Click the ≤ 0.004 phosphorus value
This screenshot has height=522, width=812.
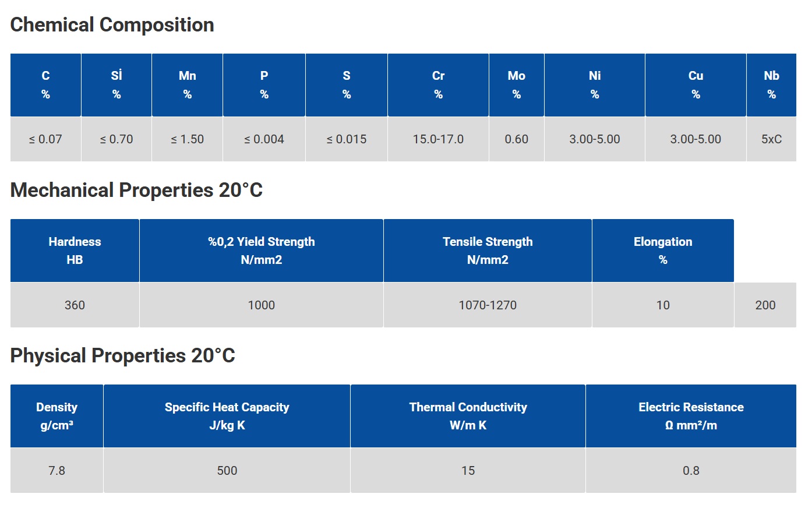click(264, 139)
